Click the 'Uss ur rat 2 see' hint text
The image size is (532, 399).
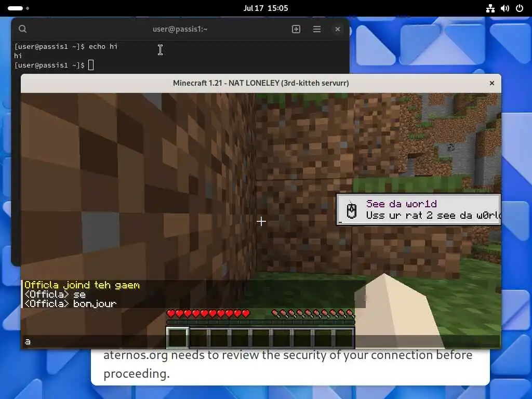[433, 215]
